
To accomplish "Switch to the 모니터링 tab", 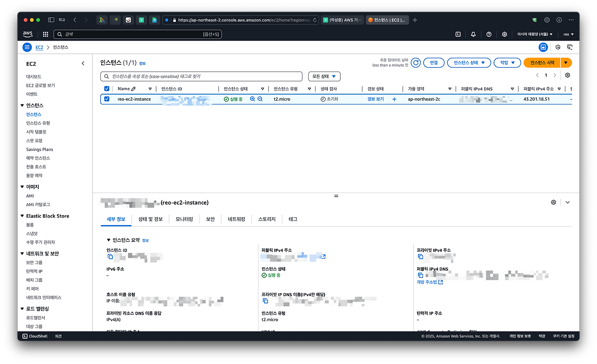I will click(184, 219).
